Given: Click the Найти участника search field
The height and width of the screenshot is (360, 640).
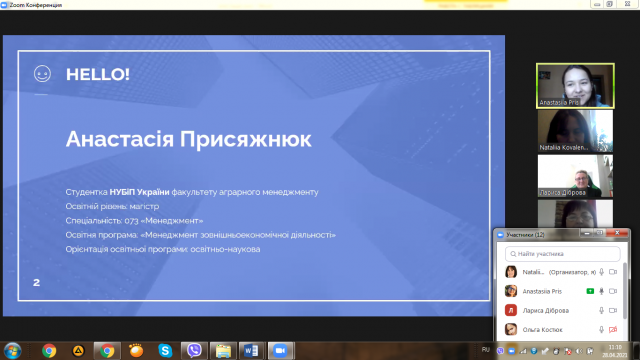Looking at the screenshot, I should [562, 254].
